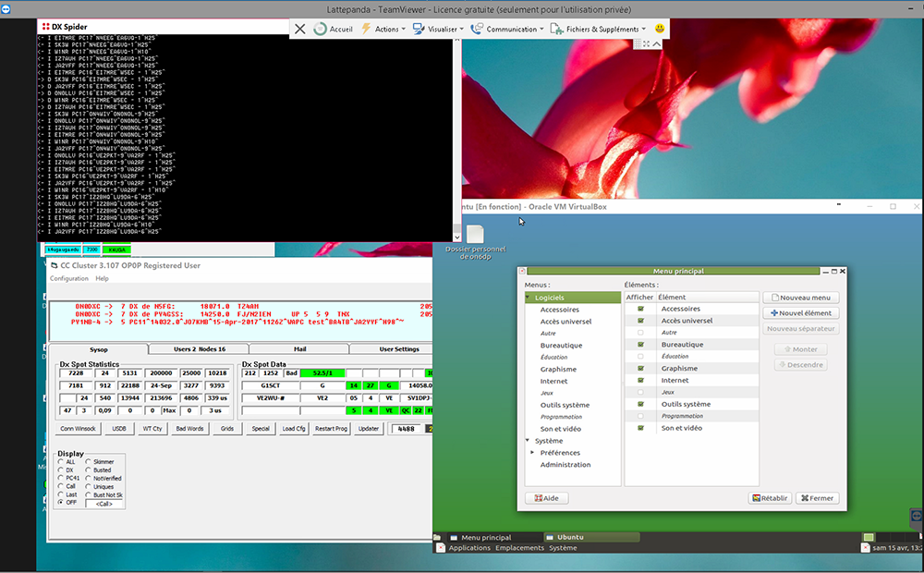Open the Applications menu in Ubuntu panel

[x=469, y=548]
